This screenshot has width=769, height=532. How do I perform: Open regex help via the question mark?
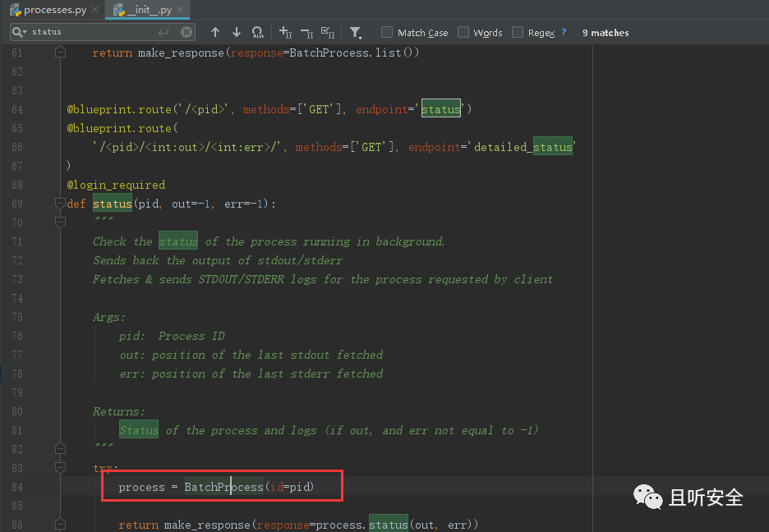(564, 32)
